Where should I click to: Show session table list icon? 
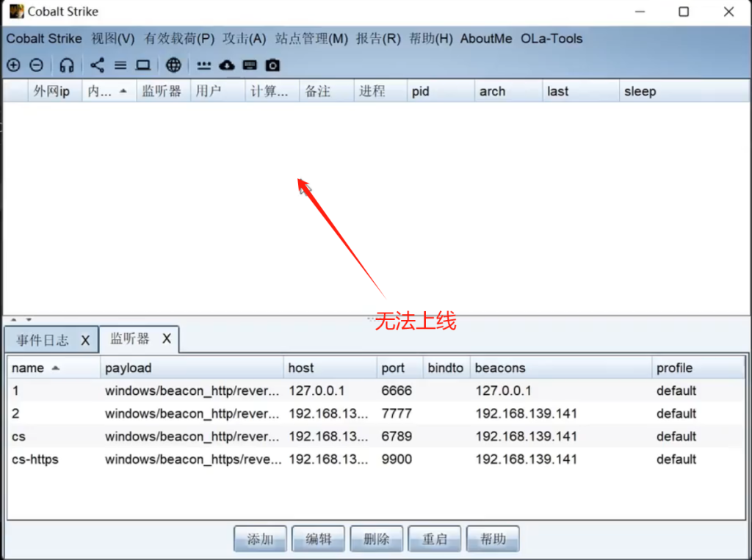click(x=120, y=65)
